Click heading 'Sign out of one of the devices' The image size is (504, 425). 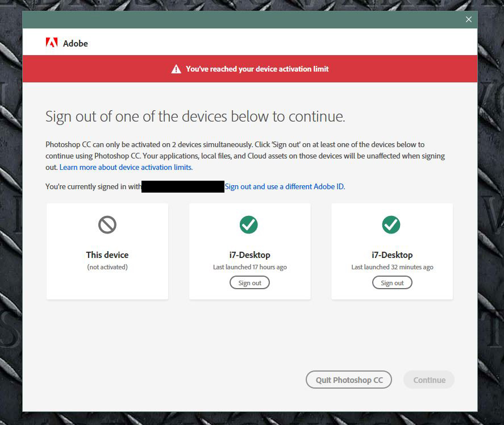click(x=195, y=116)
